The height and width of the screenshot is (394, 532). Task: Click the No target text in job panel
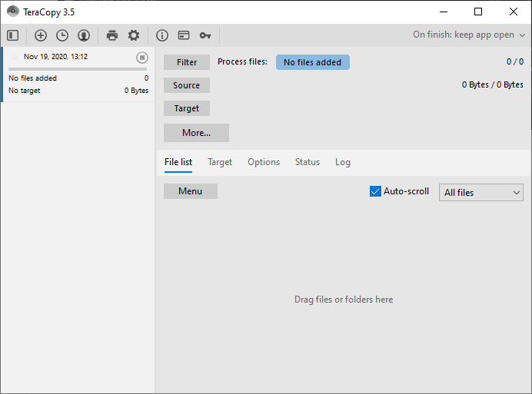click(x=25, y=91)
